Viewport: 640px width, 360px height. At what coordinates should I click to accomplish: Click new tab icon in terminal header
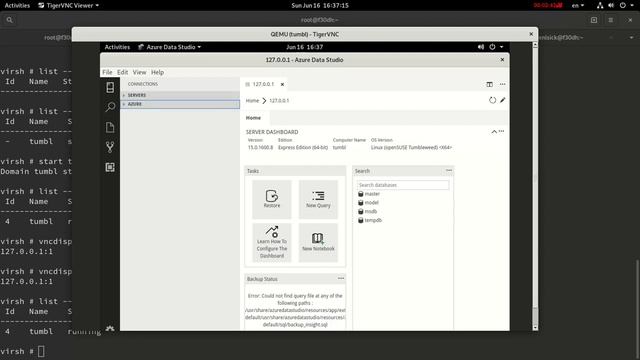(594, 20)
